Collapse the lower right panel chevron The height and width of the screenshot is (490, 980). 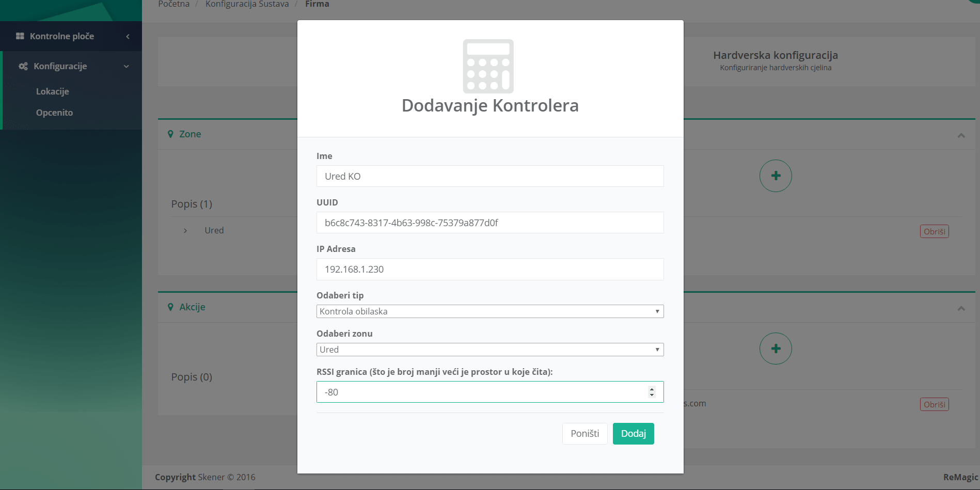[961, 308]
